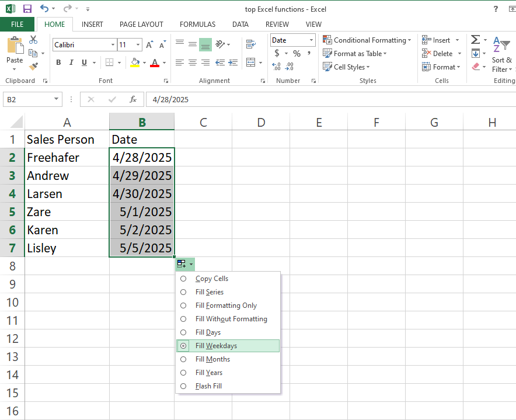Select the Fill Days radio option

tap(183, 332)
